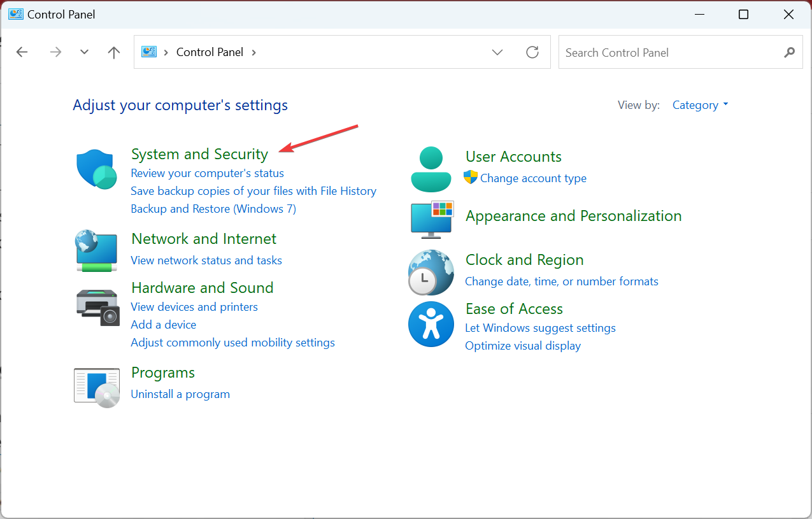Go up one folder level

114,52
